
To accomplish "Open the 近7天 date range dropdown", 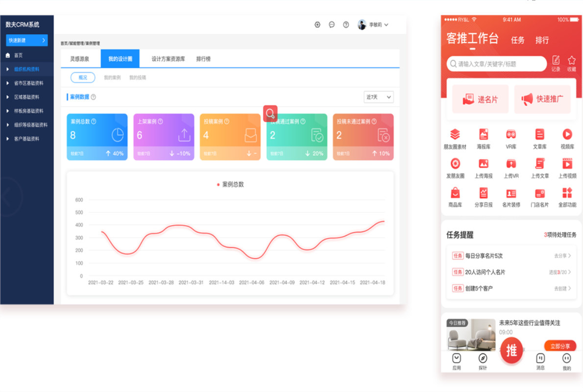I will [378, 97].
